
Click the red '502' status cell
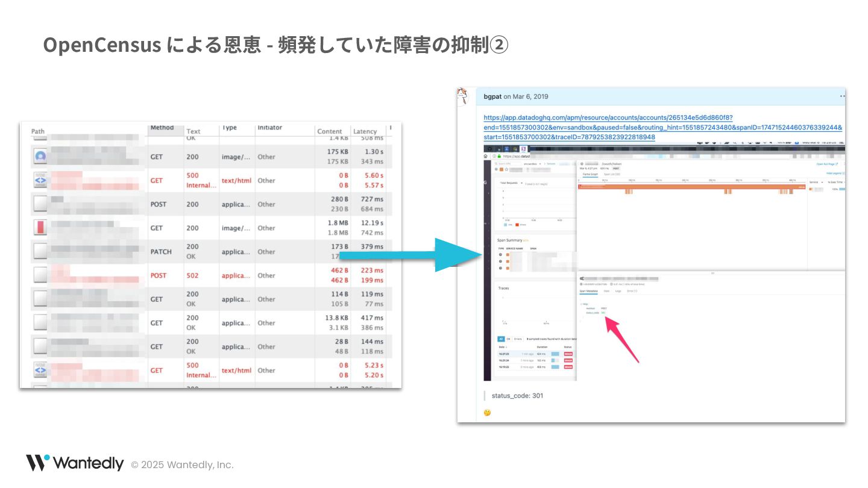pos(192,275)
